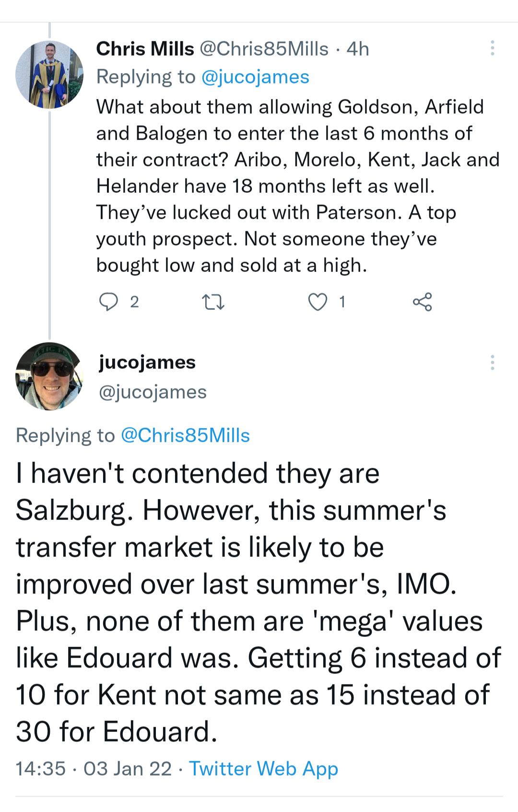Screen dimensions: 518x812
Task: Click the reply count number 2
Action: 134,302
